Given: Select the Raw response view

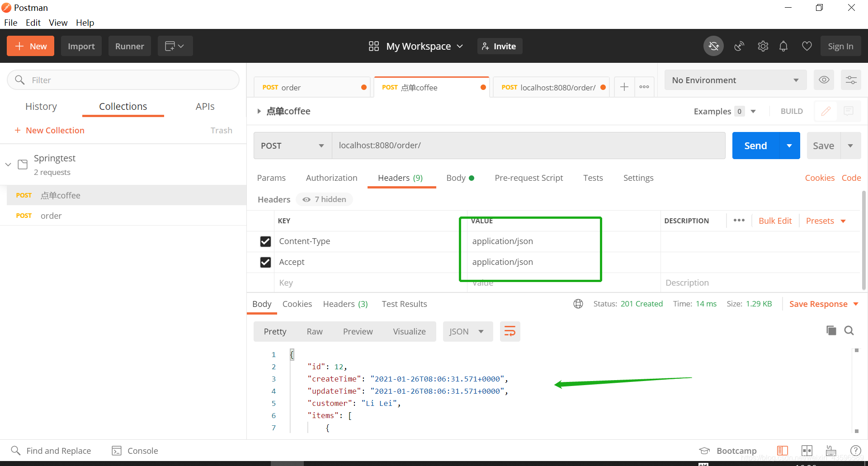Looking at the screenshot, I should tap(315, 331).
